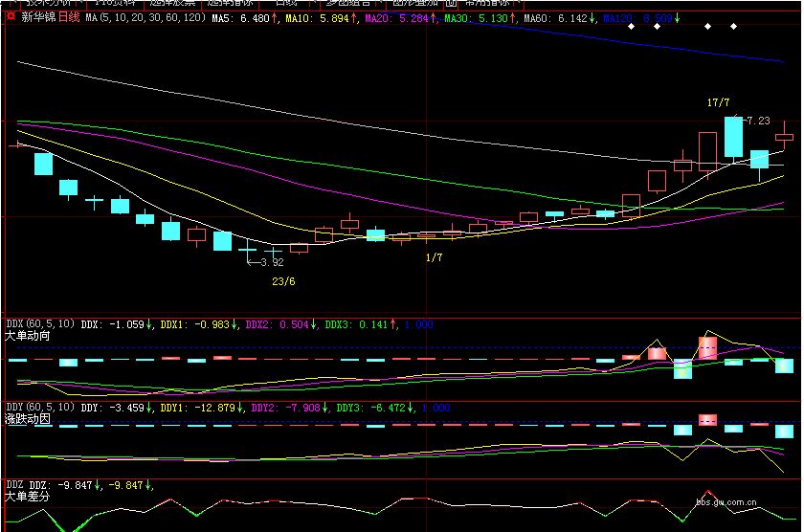Select the DDZ indicator label in the bottom panel

click(x=14, y=485)
